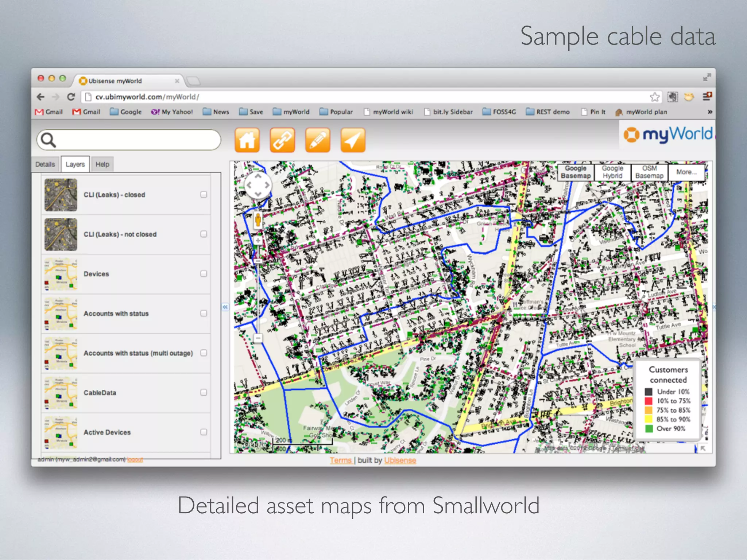This screenshot has height=560, width=747.
Task: Open the bit.ly Sidebar bookmark
Action: pos(449,112)
